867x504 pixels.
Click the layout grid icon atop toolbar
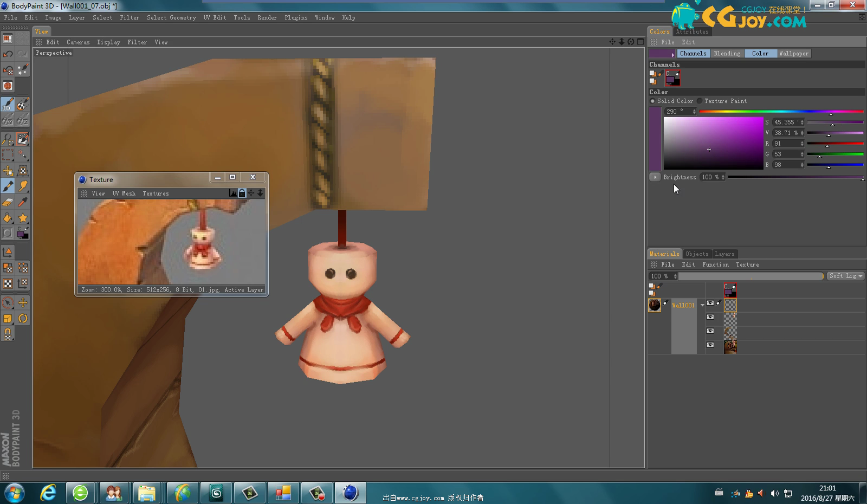click(8, 38)
